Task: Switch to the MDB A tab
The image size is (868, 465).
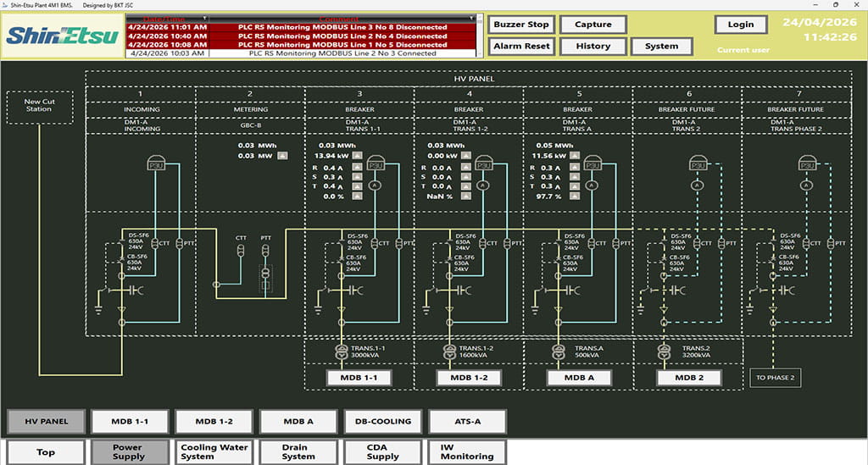Action: click(x=298, y=421)
